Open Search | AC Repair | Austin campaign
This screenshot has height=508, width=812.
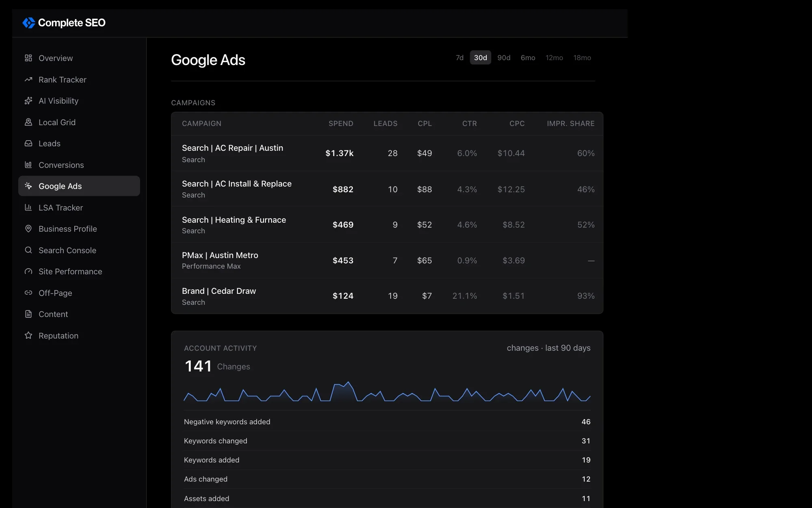[387, 153]
